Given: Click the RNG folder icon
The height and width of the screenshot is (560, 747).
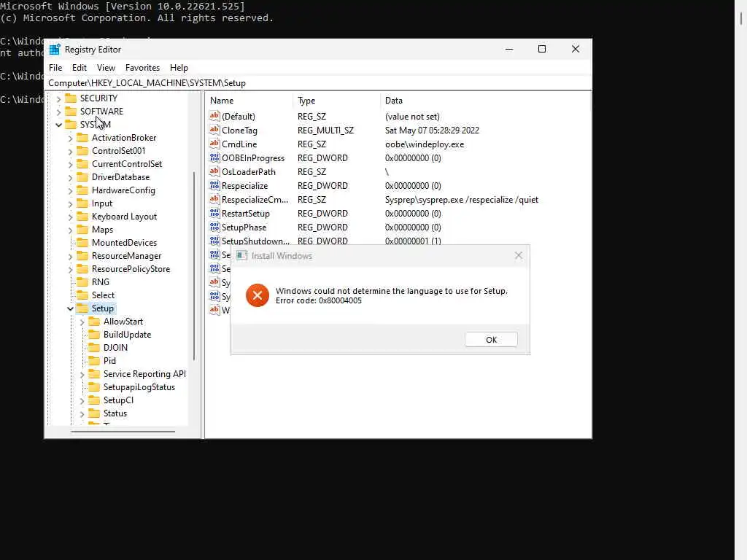Looking at the screenshot, I should click(82, 282).
